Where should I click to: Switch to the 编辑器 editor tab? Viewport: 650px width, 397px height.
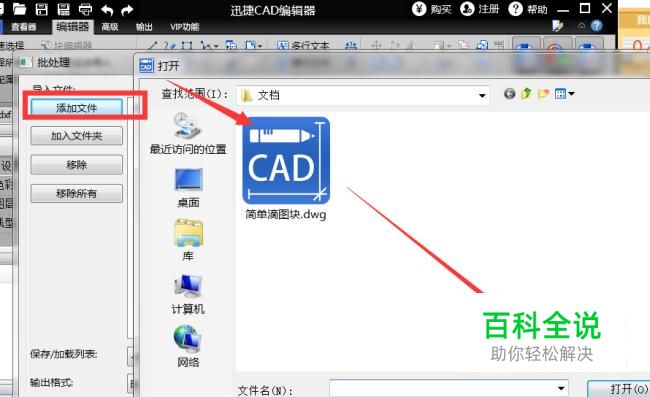(73, 27)
